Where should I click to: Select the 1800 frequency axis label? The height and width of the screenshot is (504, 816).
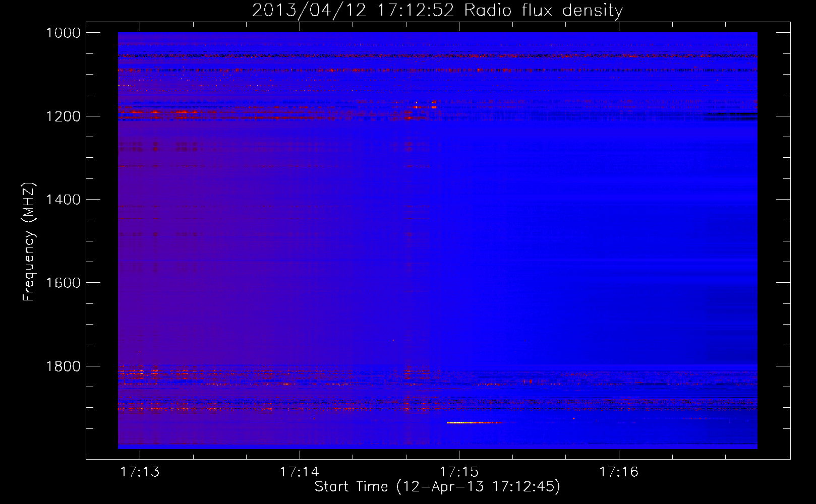pos(63,366)
